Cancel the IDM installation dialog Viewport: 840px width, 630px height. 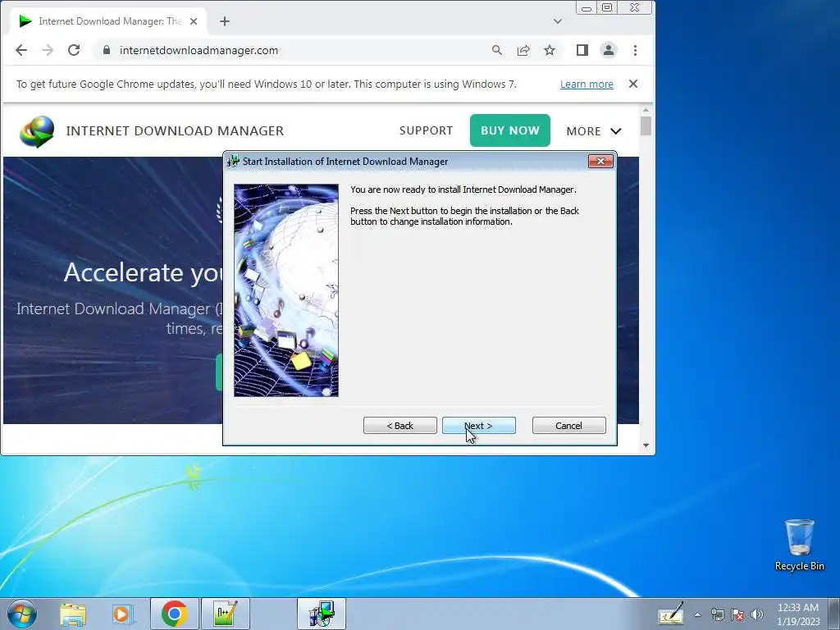(x=568, y=426)
